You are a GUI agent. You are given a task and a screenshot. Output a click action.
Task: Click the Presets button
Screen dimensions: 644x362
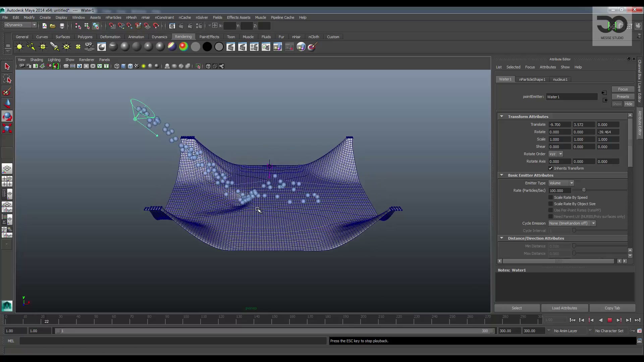pos(623,97)
